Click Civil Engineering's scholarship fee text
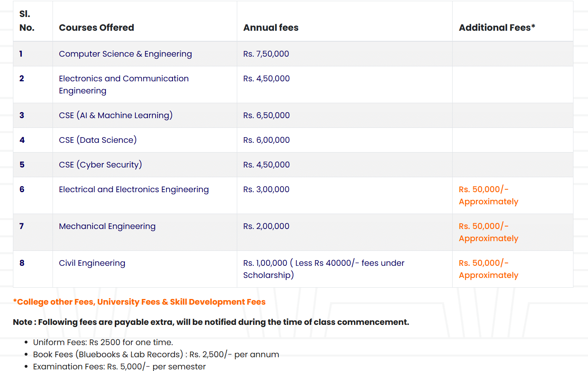The height and width of the screenshot is (371, 588). 323,269
